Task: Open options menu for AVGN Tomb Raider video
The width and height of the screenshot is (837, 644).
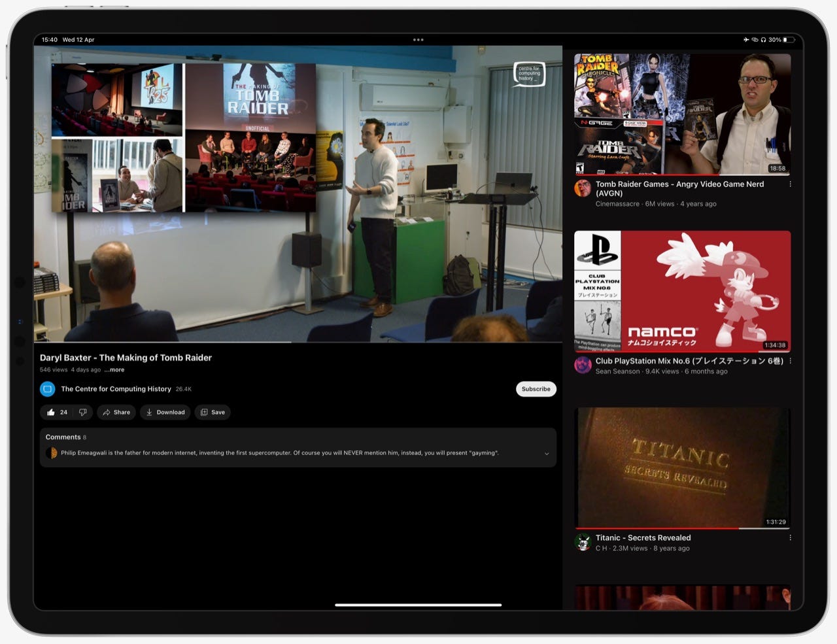Action: coord(790,184)
